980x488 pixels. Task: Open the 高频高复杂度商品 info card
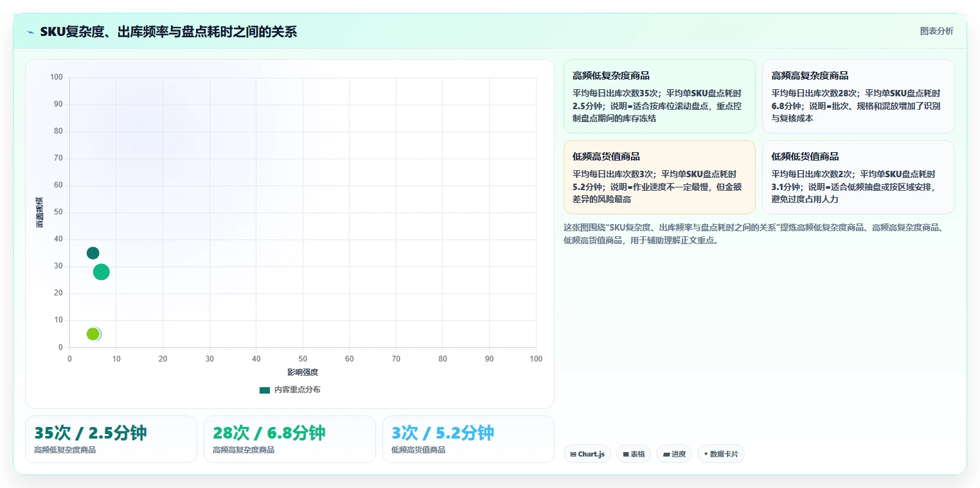858,96
